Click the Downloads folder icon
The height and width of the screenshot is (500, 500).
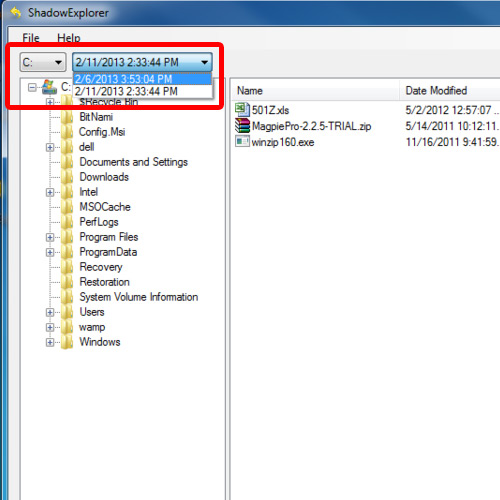(x=67, y=177)
